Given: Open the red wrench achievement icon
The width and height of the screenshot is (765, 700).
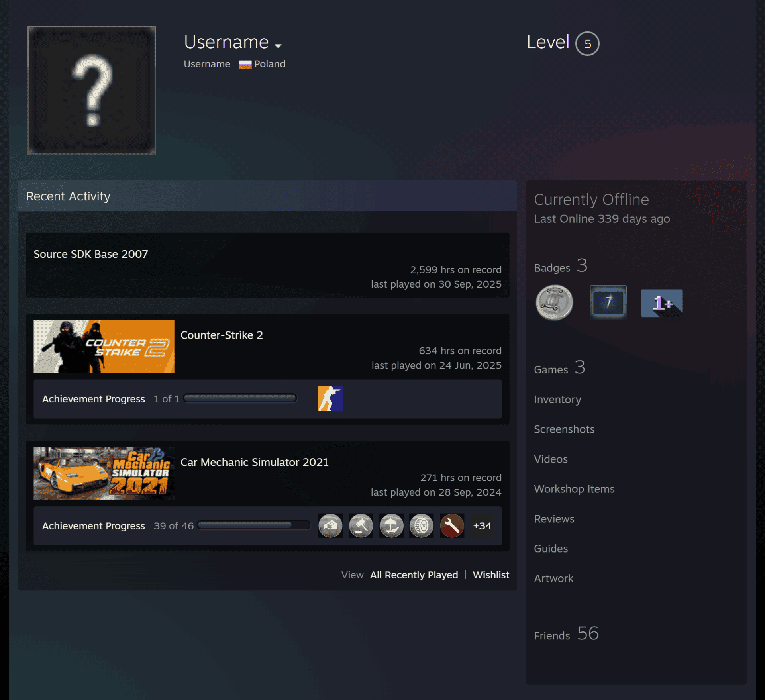Looking at the screenshot, I should [452, 525].
